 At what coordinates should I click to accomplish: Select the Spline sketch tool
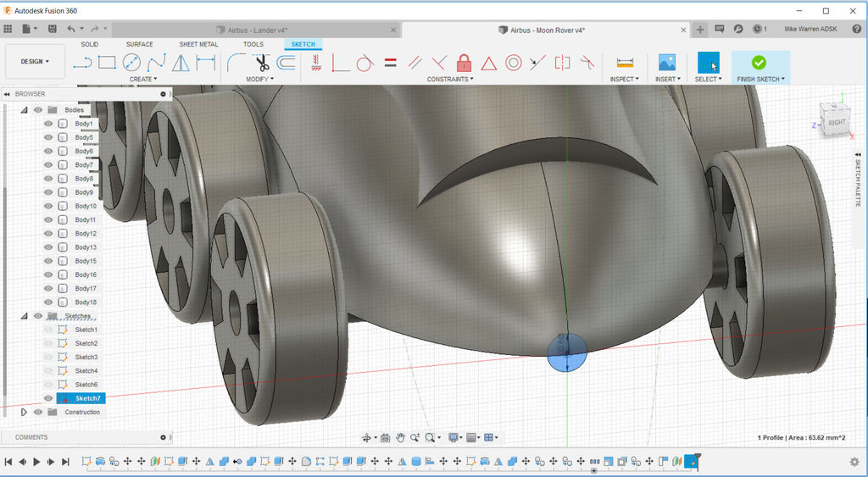click(x=156, y=63)
